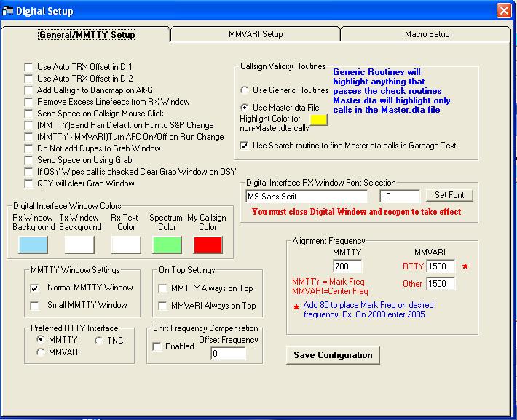The image size is (517, 420).
Task: Toggle QSY will clear Grab Window
Action: pos(28,183)
